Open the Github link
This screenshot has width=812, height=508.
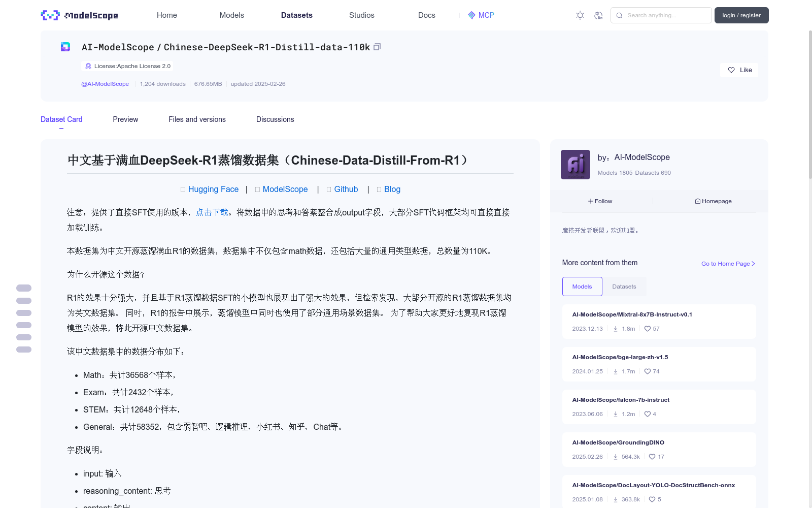pos(346,189)
